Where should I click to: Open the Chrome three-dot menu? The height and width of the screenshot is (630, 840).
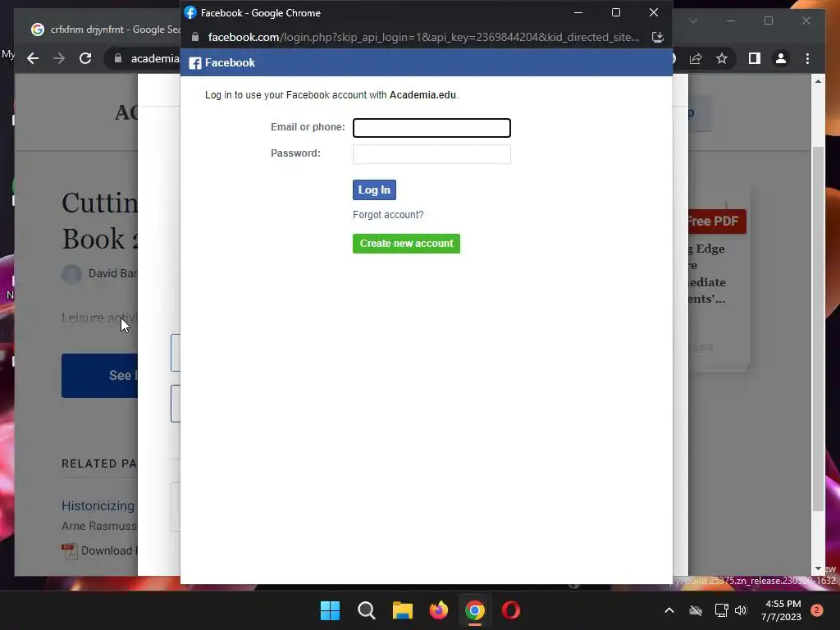(807, 58)
